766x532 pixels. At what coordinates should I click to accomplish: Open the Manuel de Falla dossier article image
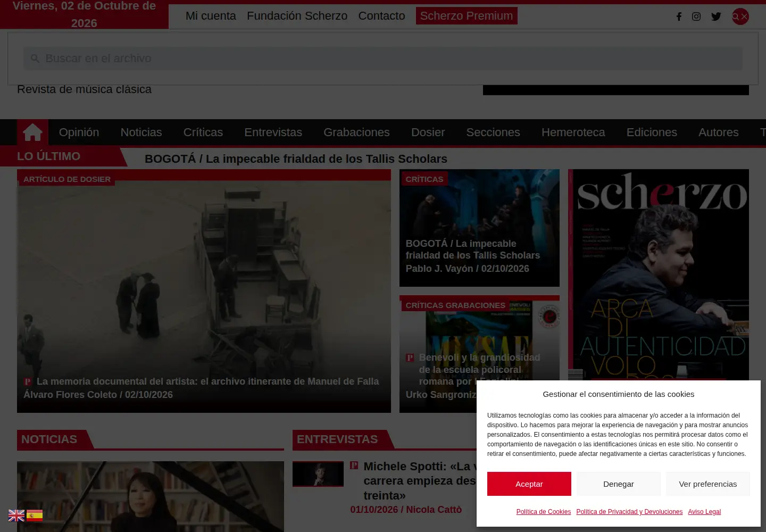click(204, 291)
